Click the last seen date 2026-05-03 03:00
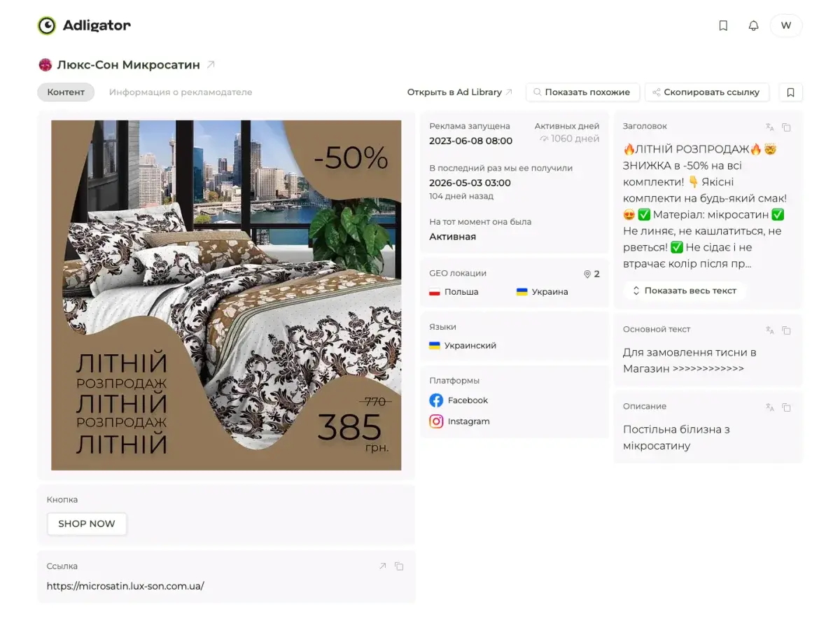The width and height of the screenshot is (840, 642). coord(470,183)
